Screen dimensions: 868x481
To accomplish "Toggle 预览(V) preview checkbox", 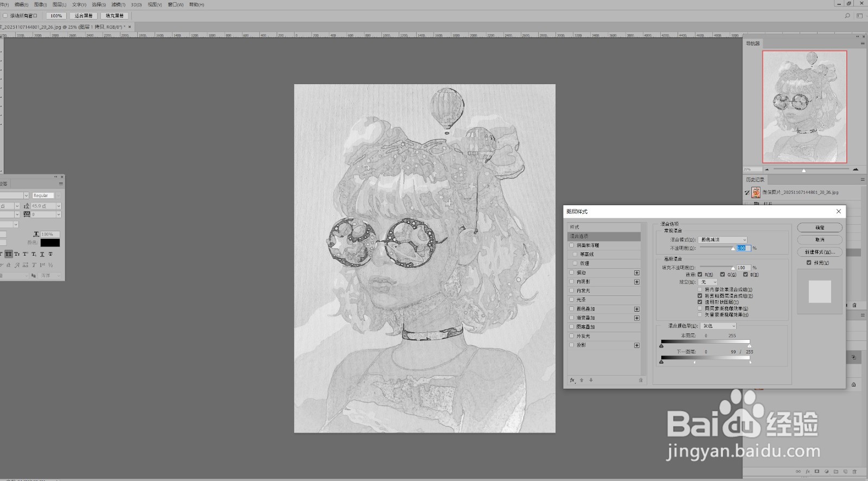I will pos(809,263).
